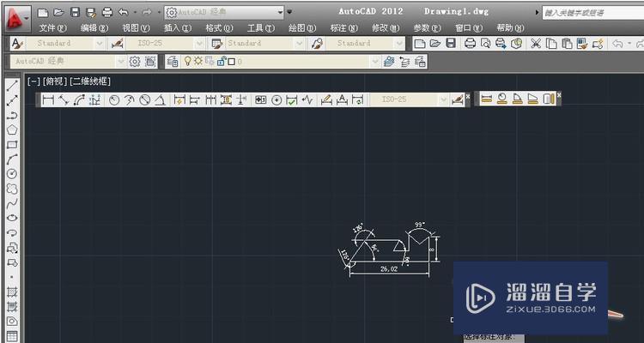Expand multileader style Standard dropdown
This screenshot has height=343, width=644.
pos(399,43)
